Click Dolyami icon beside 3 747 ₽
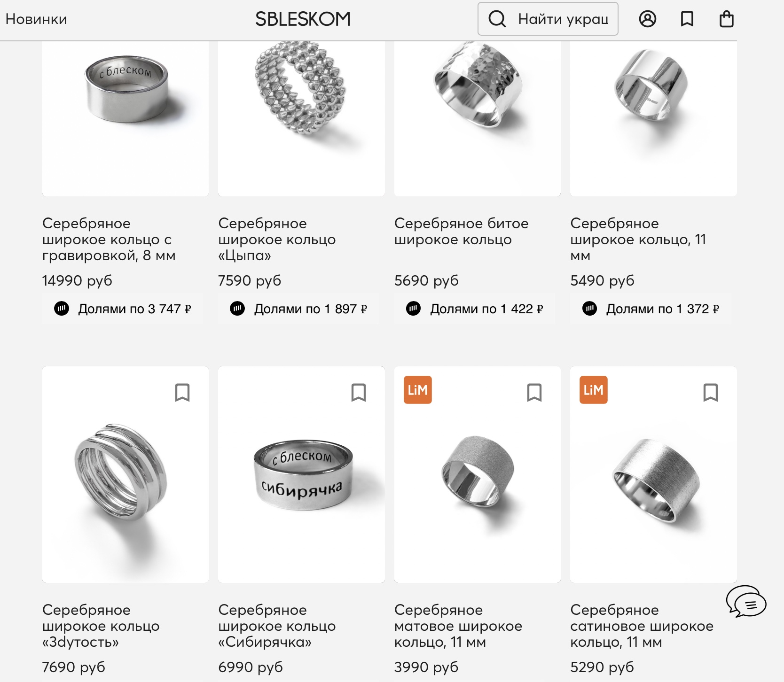 (62, 309)
